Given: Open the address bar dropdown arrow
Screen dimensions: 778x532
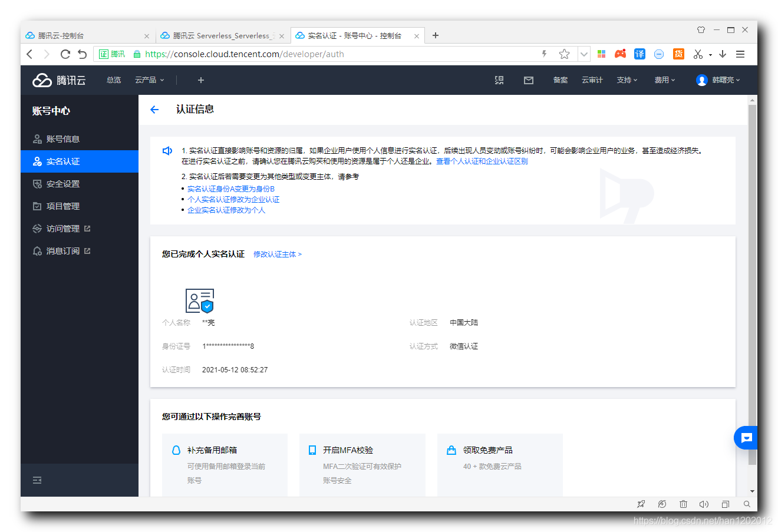Looking at the screenshot, I should coord(583,54).
